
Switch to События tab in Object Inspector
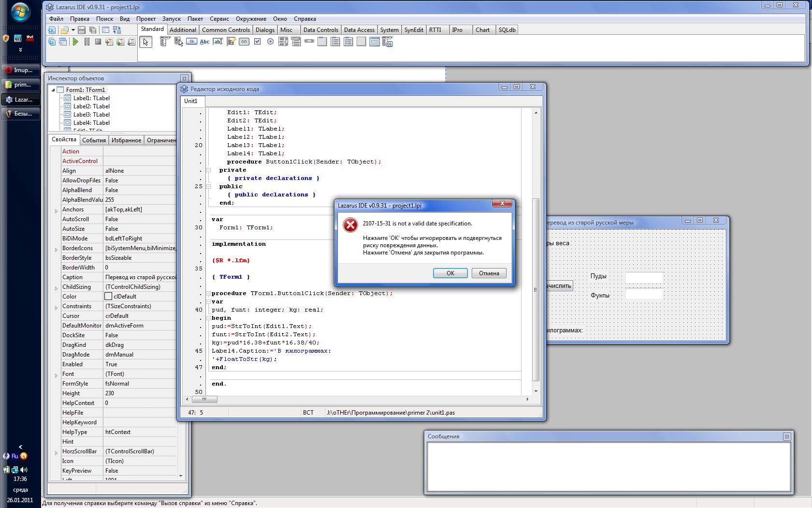[94, 140]
